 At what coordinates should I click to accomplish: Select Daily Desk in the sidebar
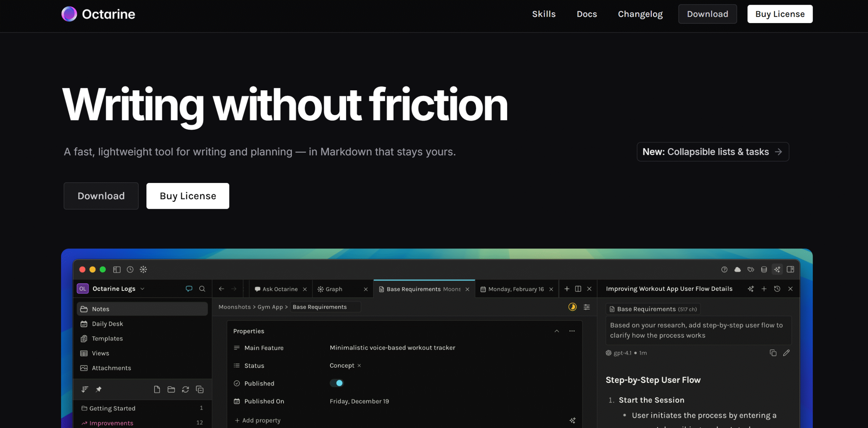click(142, 324)
